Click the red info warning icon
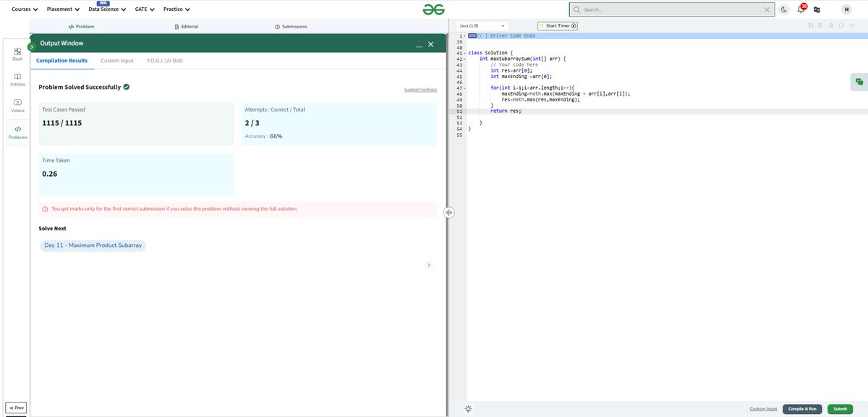 tap(46, 209)
